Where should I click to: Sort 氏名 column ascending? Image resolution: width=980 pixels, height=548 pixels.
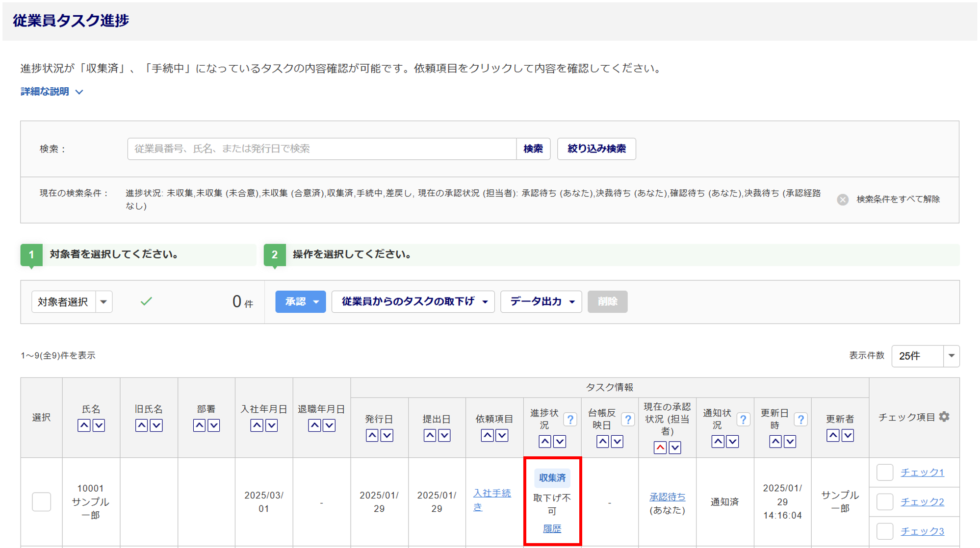pos(84,425)
